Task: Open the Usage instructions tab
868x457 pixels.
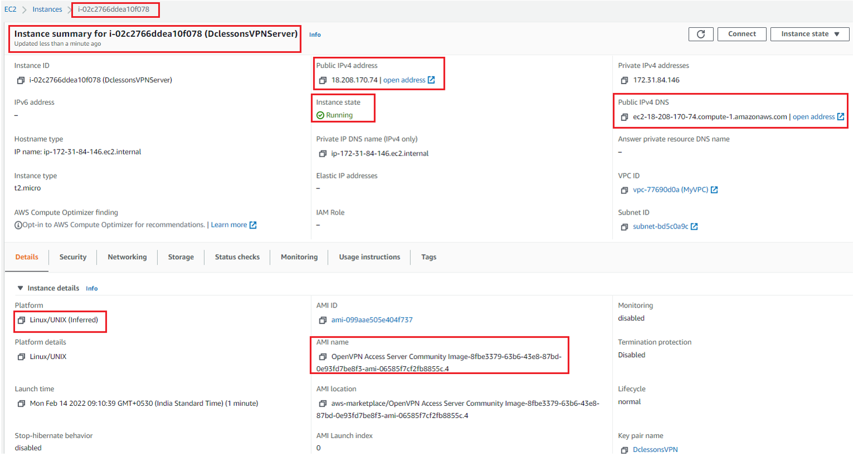Action: (x=370, y=257)
